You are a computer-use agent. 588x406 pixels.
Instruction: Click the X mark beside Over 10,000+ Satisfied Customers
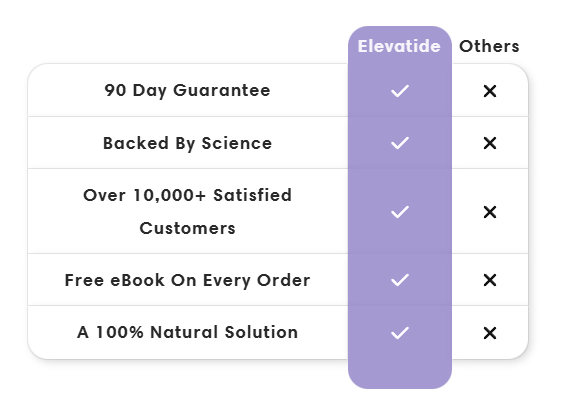click(490, 212)
